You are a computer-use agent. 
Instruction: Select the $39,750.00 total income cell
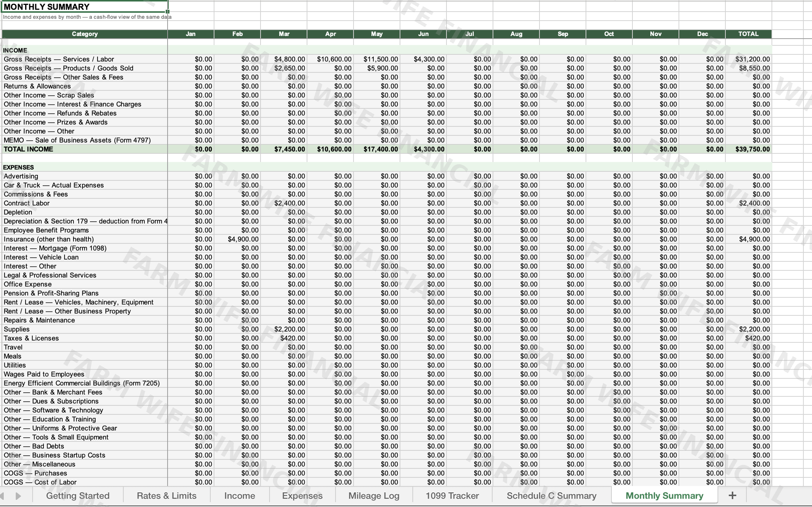[x=748, y=149]
